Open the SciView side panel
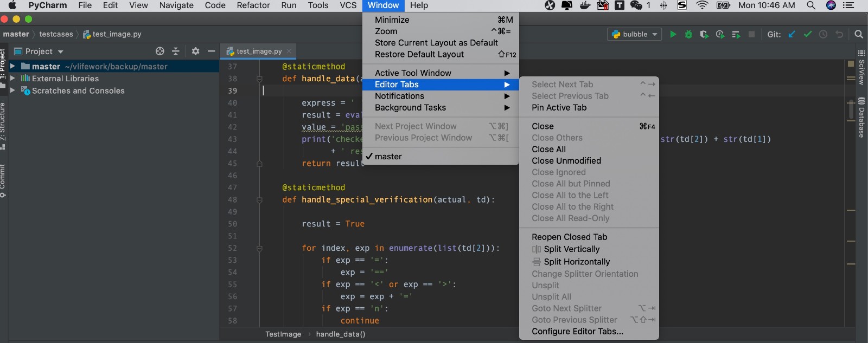The image size is (868, 343). (x=861, y=68)
